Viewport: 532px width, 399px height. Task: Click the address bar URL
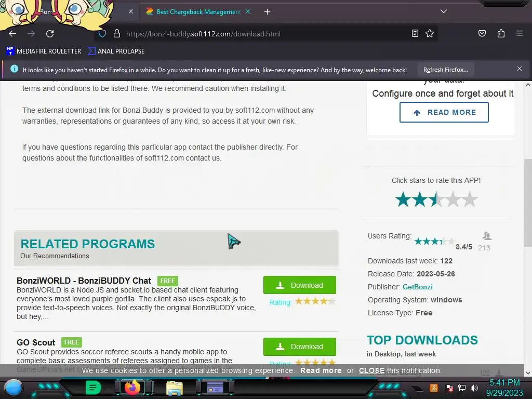pyautogui.click(x=203, y=34)
